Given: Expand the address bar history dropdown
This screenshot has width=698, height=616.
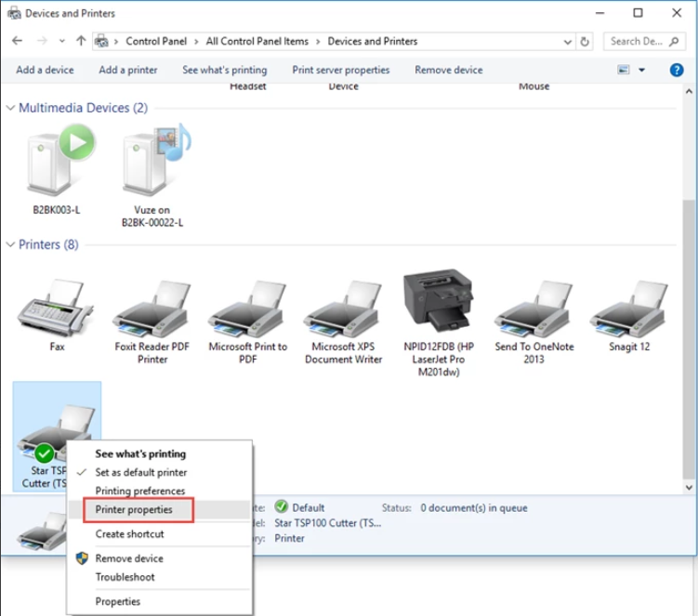Looking at the screenshot, I should [568, 42].
